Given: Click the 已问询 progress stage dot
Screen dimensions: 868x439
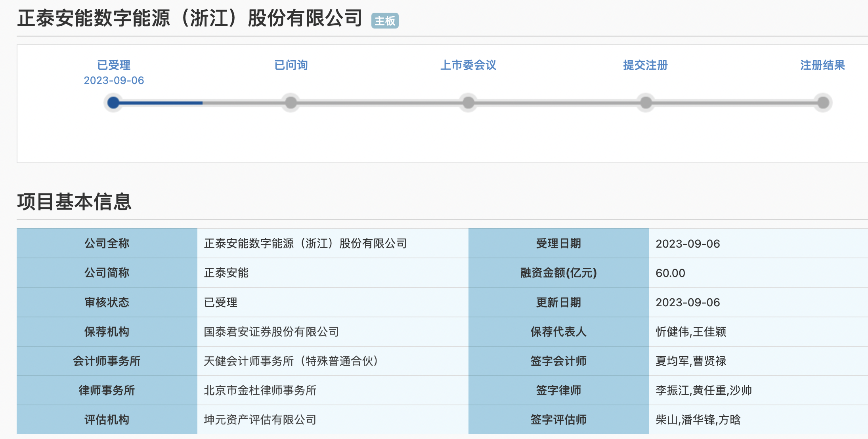Looking at the screenshot, I should [x=291, y=103].
